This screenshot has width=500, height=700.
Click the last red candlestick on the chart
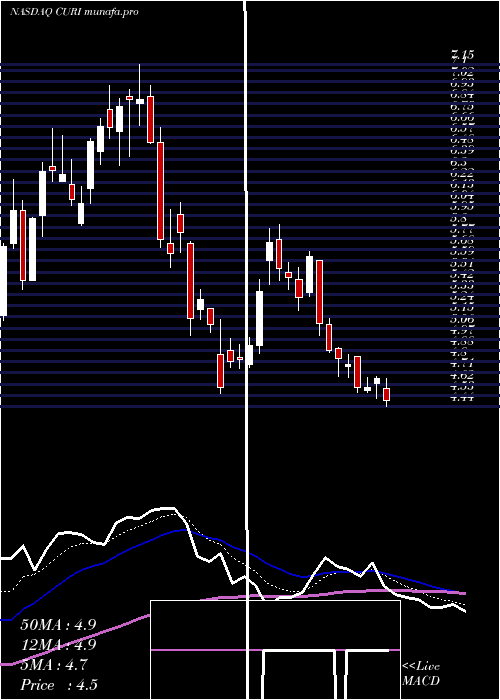[x=387, y=394]
